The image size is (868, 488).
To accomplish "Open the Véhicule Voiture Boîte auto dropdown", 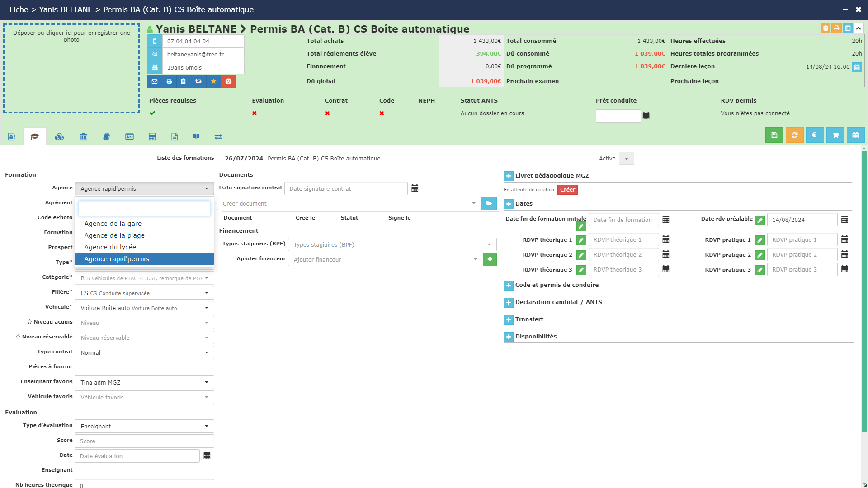I will pos(144,308).
